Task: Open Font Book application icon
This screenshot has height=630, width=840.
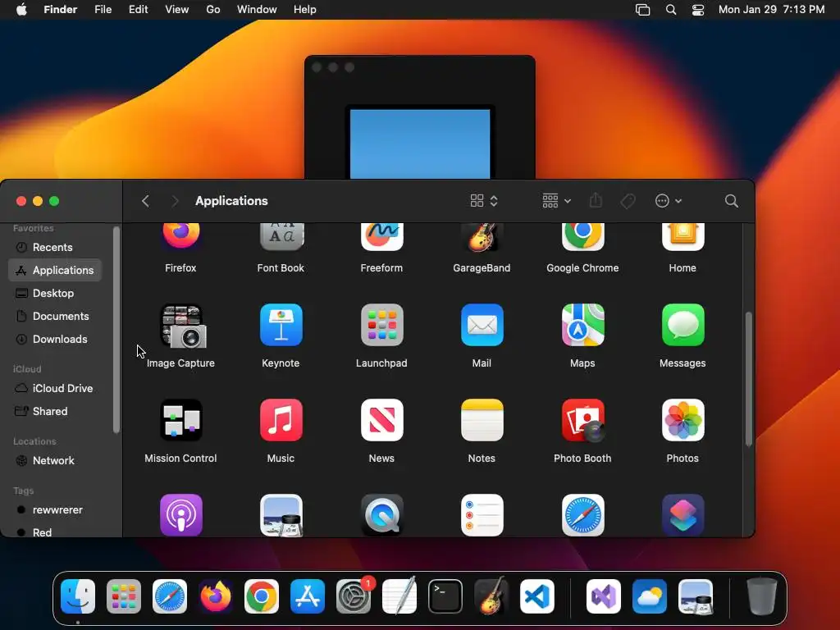Action: (x=281, y=236)
